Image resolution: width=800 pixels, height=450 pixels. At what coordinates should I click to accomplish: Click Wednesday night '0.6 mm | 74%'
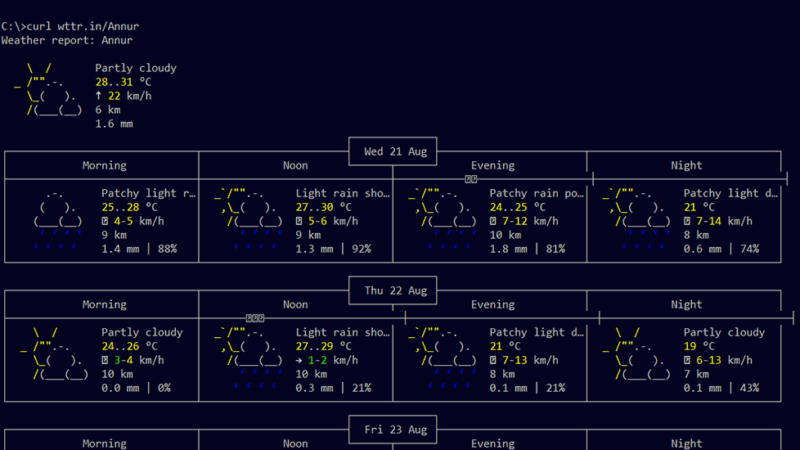click(x=721, y=249)
